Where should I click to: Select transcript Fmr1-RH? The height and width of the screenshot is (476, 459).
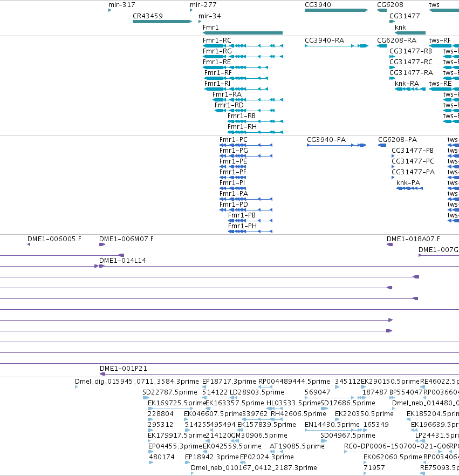click(x=255, y=132)
